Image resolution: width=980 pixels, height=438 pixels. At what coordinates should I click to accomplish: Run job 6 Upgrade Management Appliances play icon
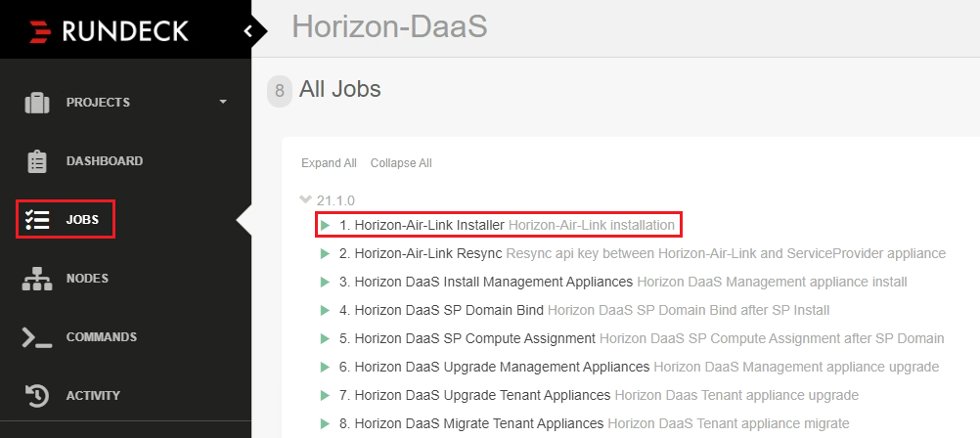325,367
